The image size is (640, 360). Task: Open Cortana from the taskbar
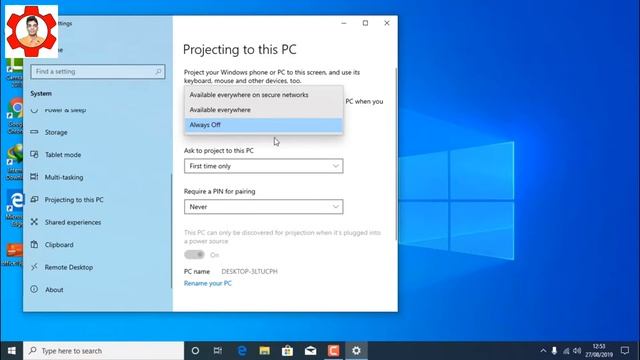pos(195,351)
